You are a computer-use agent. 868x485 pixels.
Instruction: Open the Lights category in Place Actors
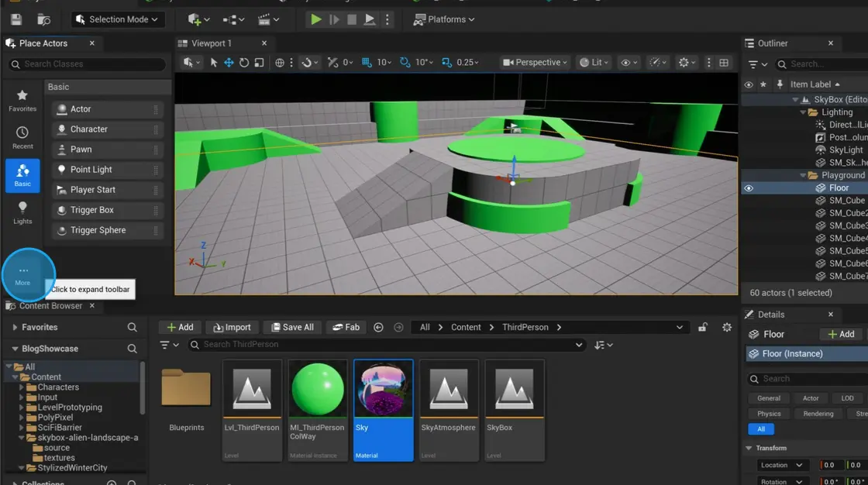[x=22, y=212]
